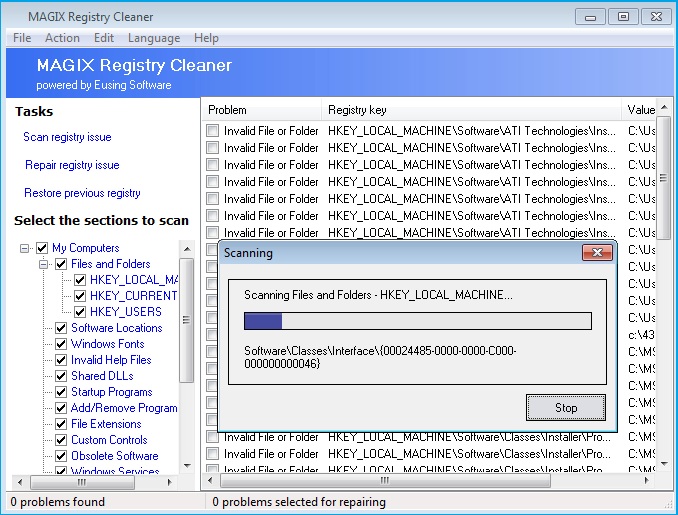Open the Language menu
This screenshot has height=515, width=678.
pos(154,38)
